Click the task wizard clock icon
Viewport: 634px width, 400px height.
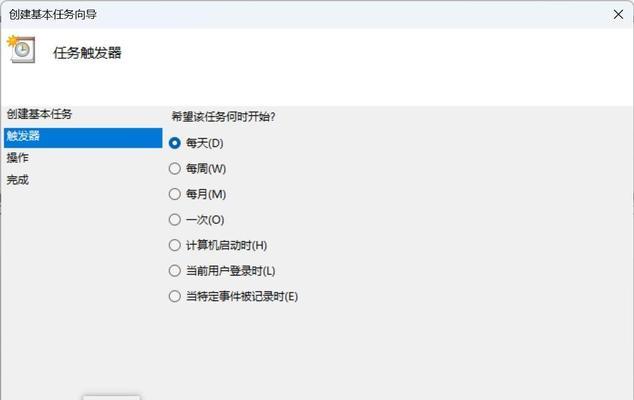tap(21, 49)
